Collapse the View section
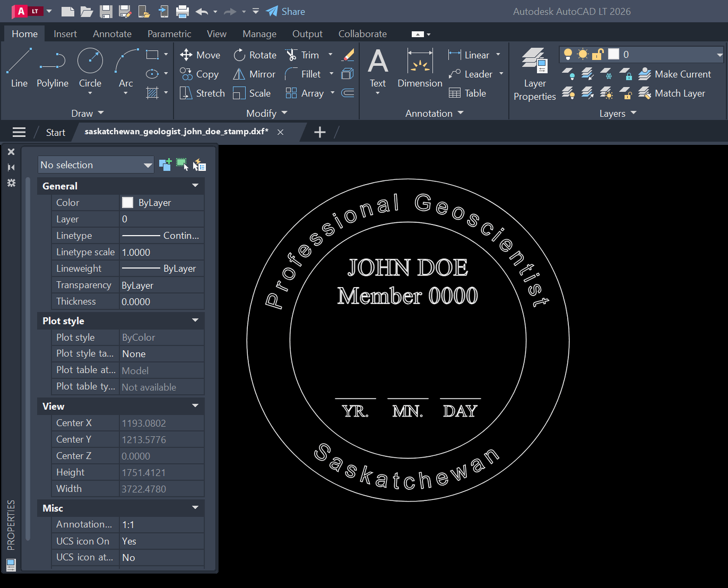Screen dimensions: 728x588 point(195,406)
